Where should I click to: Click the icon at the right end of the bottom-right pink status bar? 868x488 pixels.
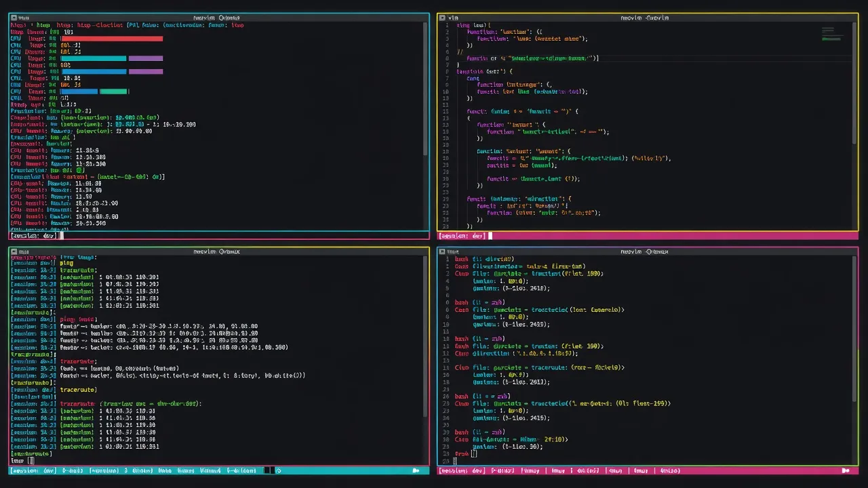coord(846,470)
